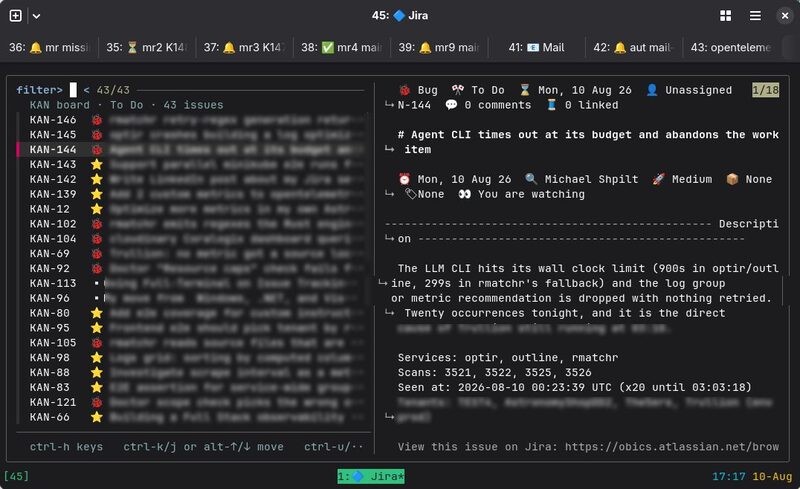Switch to tab 38 mr4 mai
Image resolution: width=800 pixels, height=489 pixels.
(x=341, y=47)
